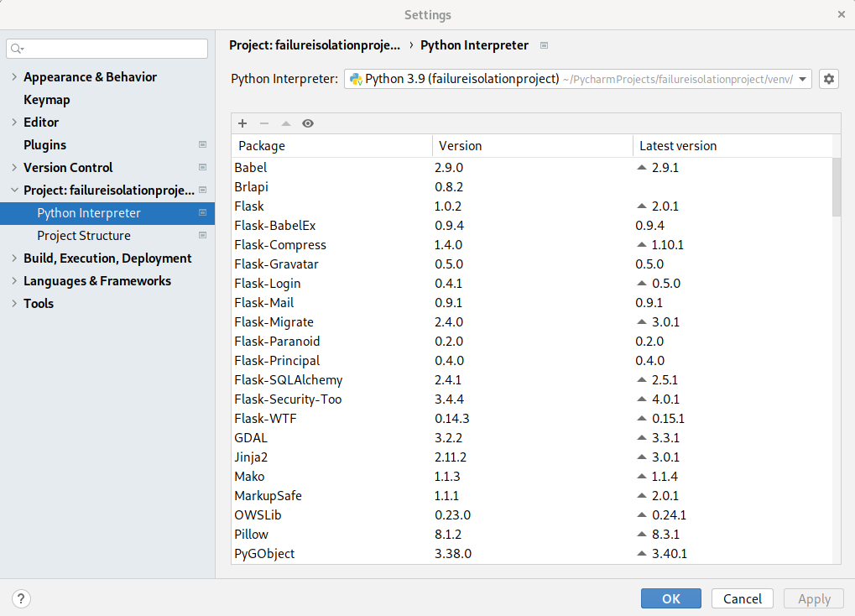Image resolution: width=855 pixels, height=616 pixels.
Task: Click the project breadcrumb link
Action: coord(315,45)
